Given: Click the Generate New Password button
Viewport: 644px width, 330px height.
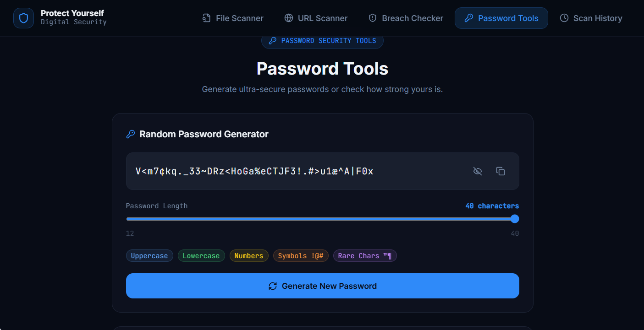Looking at the screenshot, I should pos(322,286).
